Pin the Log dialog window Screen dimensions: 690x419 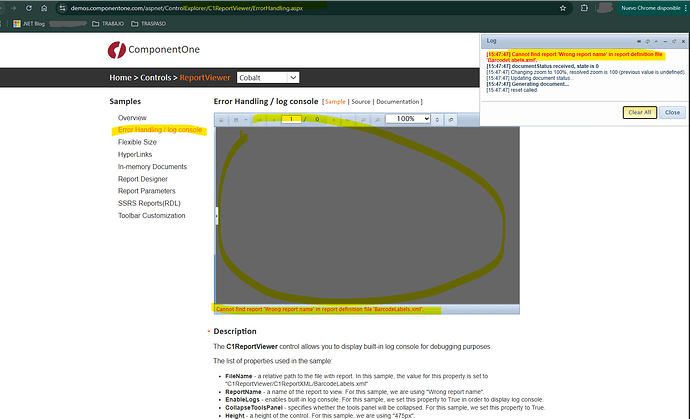coord(639,40)
